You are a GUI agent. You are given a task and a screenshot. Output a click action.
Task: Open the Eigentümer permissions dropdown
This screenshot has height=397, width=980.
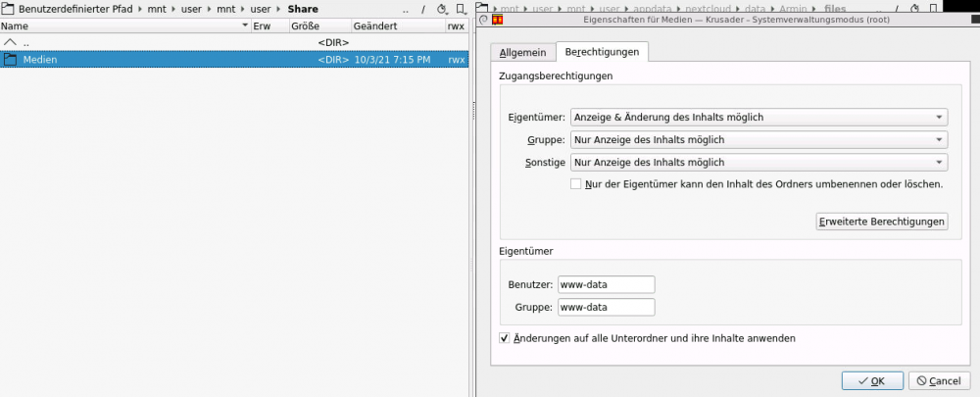pyautogui.click(x=759, y=117)
